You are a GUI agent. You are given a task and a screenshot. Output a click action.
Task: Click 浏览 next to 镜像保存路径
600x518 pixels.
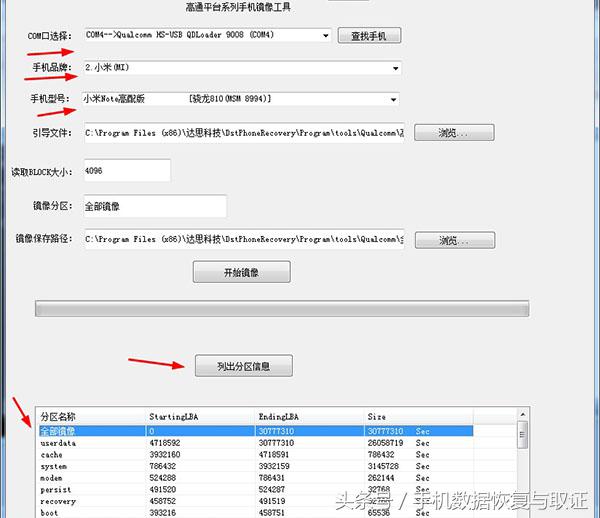pyautogui.click(x=455, y=240)
